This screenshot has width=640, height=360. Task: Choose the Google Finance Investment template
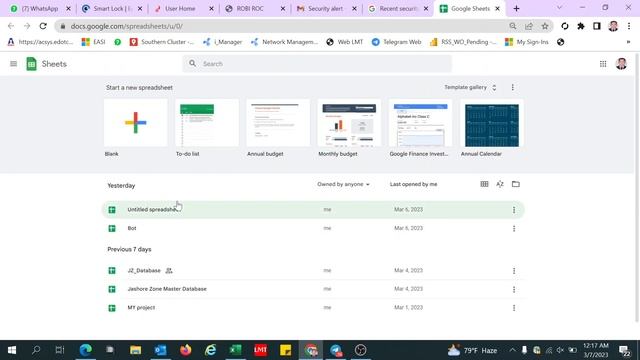pos(420,123)
